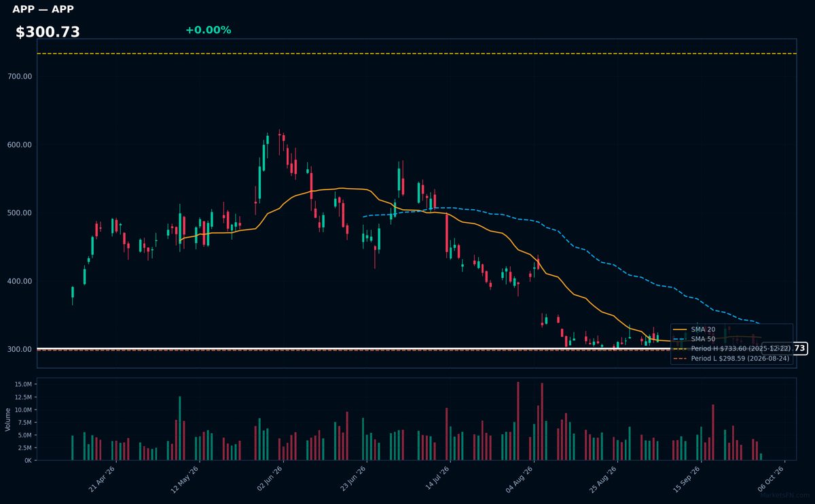Click the 02 Jun '26 date label

(x=270, y=478)
